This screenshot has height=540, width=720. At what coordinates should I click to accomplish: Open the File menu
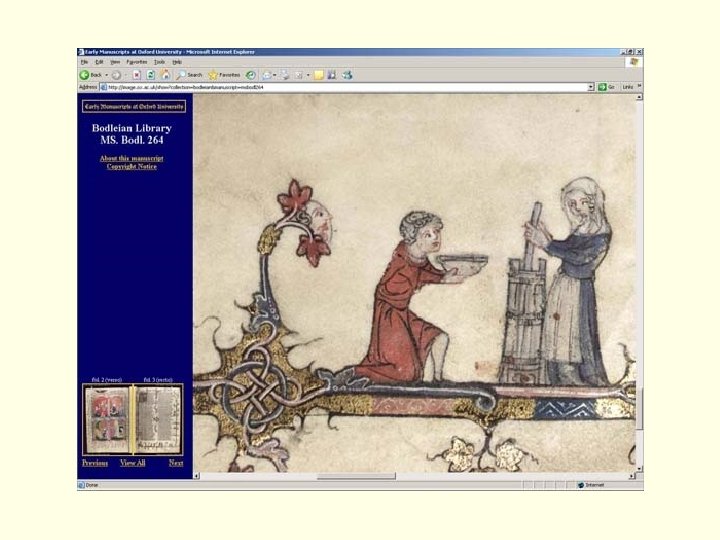84,62
